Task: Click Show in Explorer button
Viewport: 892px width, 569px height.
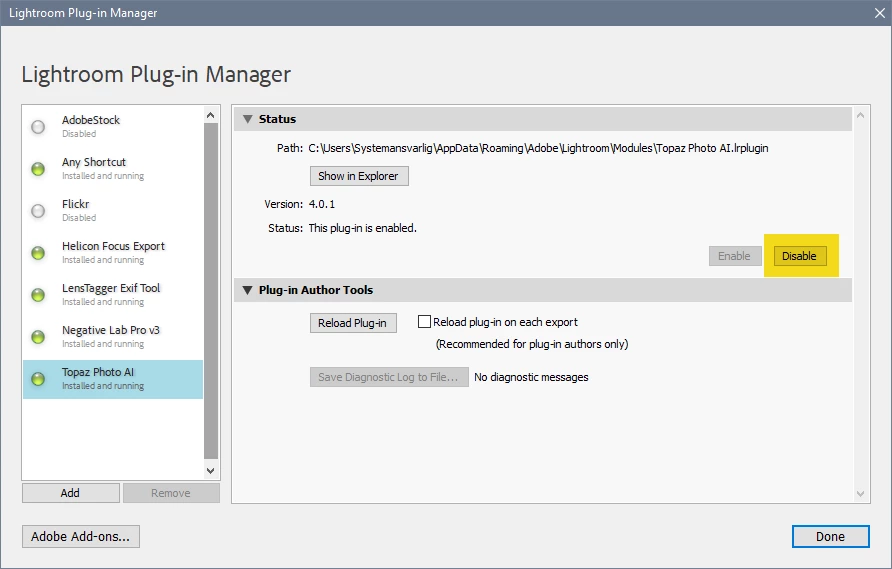Action: pyautogui.click(x=359, y=176)
